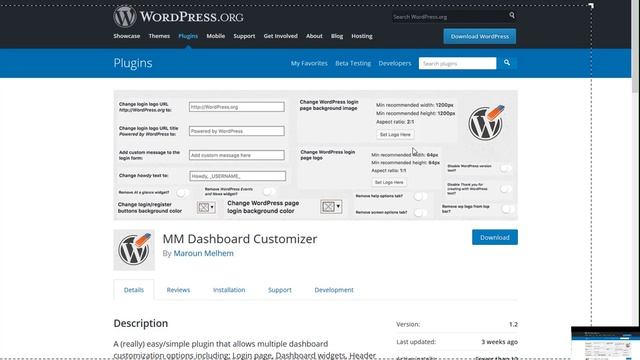Open Beta Testing link
Screen dimensions: 640x360
coord(353,63)
